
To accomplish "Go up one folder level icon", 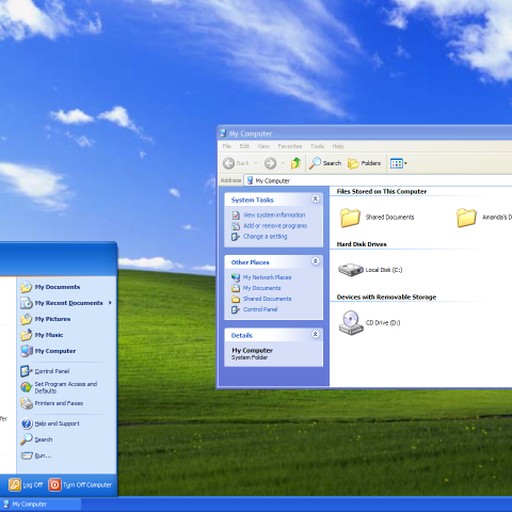I will point(296,163).
